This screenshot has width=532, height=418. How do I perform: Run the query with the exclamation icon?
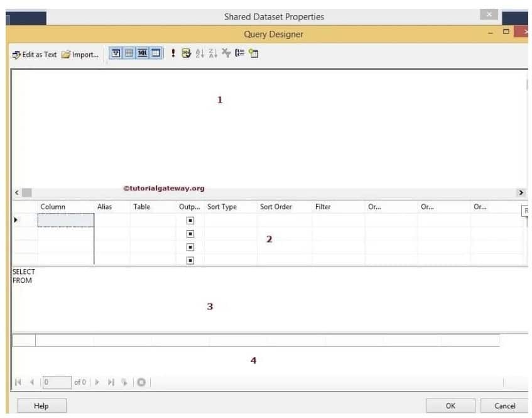tap(173, 54)
